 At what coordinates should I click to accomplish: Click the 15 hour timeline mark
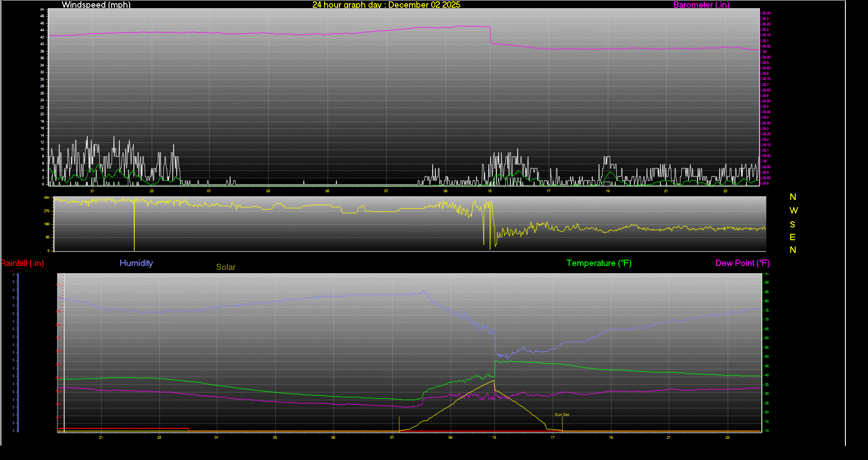click(490, 191)
